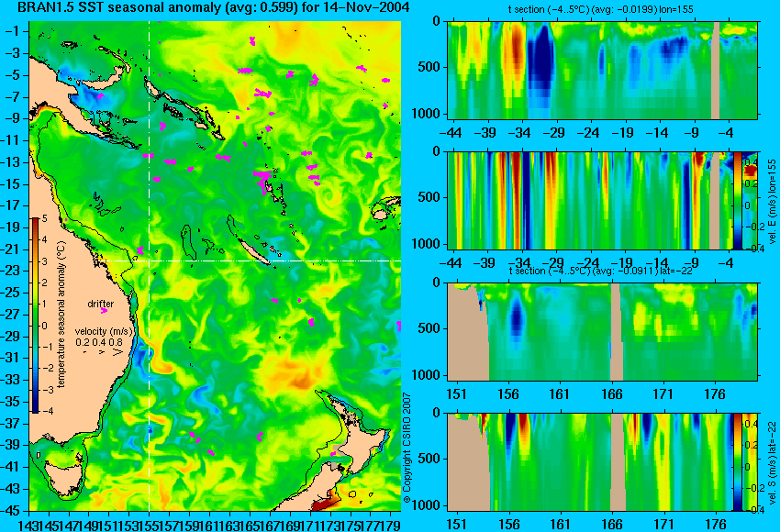Click the −9 latitude label on the map axis
This screenshot has width=780, height=532.
coord(12,118)
